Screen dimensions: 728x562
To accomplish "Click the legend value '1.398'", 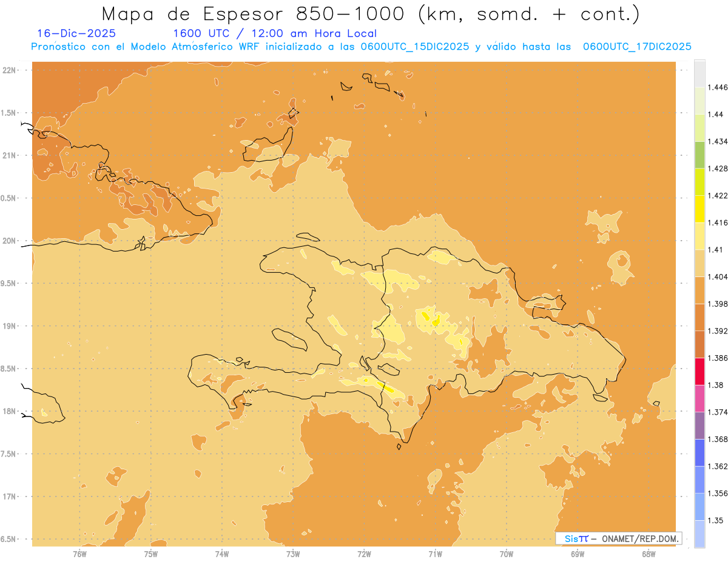I will (718, 304).
